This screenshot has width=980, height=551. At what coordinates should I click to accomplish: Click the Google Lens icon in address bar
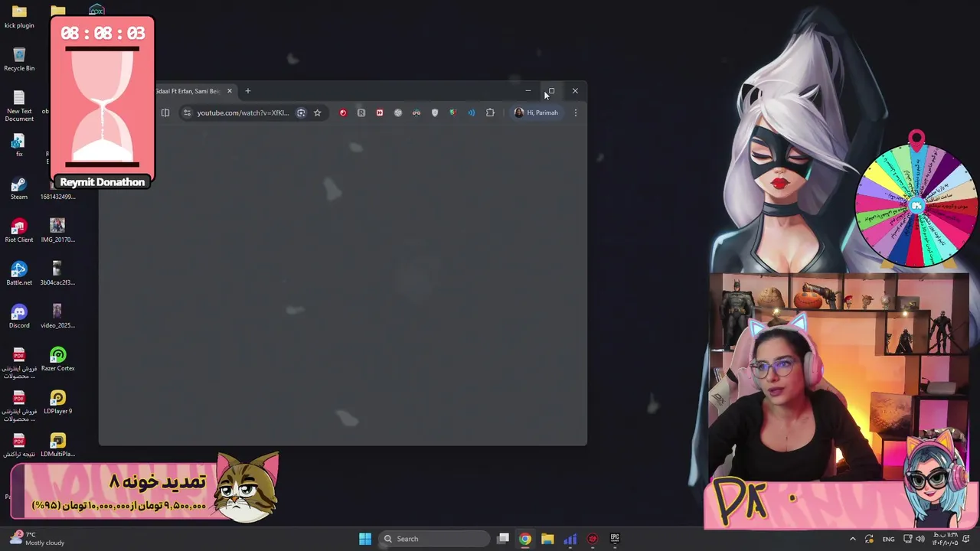pos(301,112)
